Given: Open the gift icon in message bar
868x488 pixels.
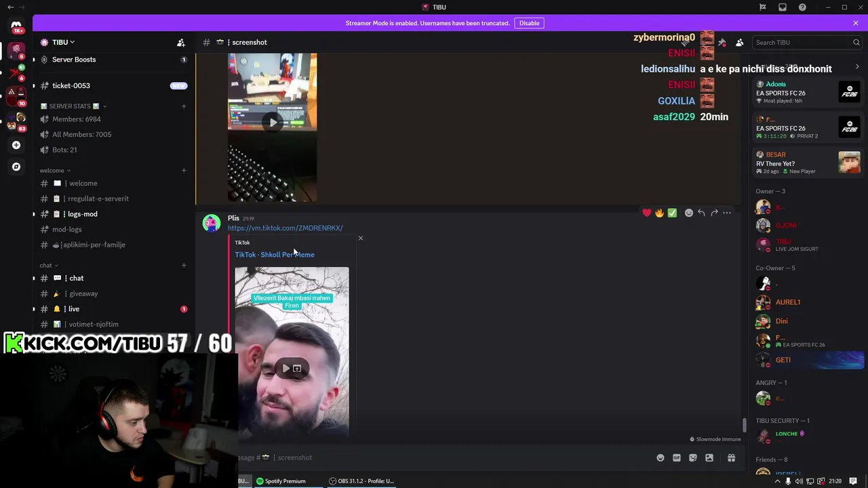Looking at the screenshot, I should [731, 457].
